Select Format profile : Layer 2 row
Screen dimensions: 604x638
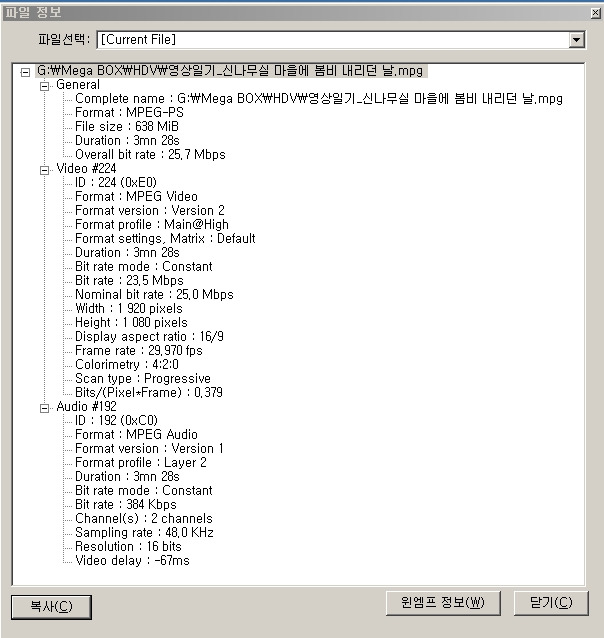point(141,463)
